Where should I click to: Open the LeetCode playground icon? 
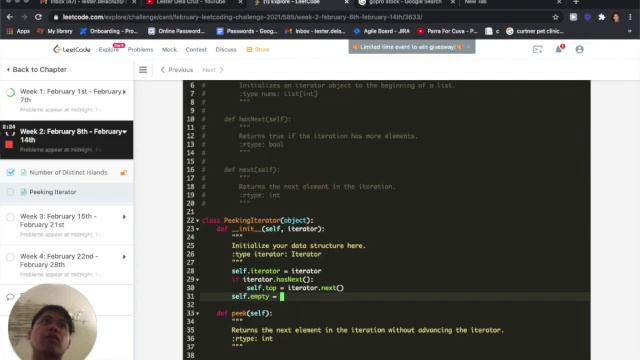(x=538, y=49)
